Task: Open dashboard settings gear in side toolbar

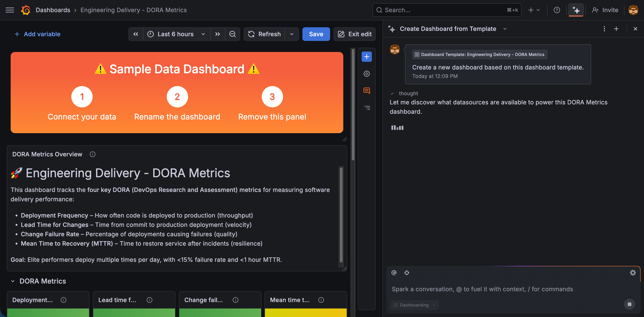Action: [367, 74]
